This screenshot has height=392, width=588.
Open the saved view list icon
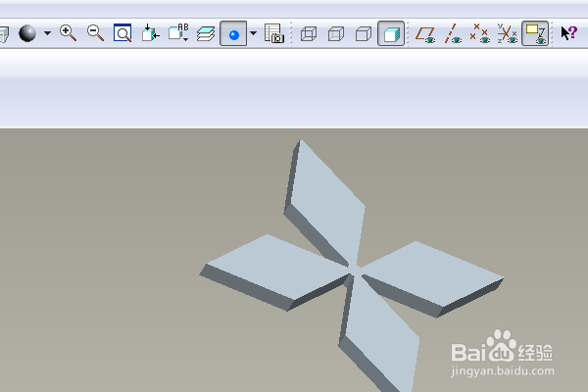point(178,33)
